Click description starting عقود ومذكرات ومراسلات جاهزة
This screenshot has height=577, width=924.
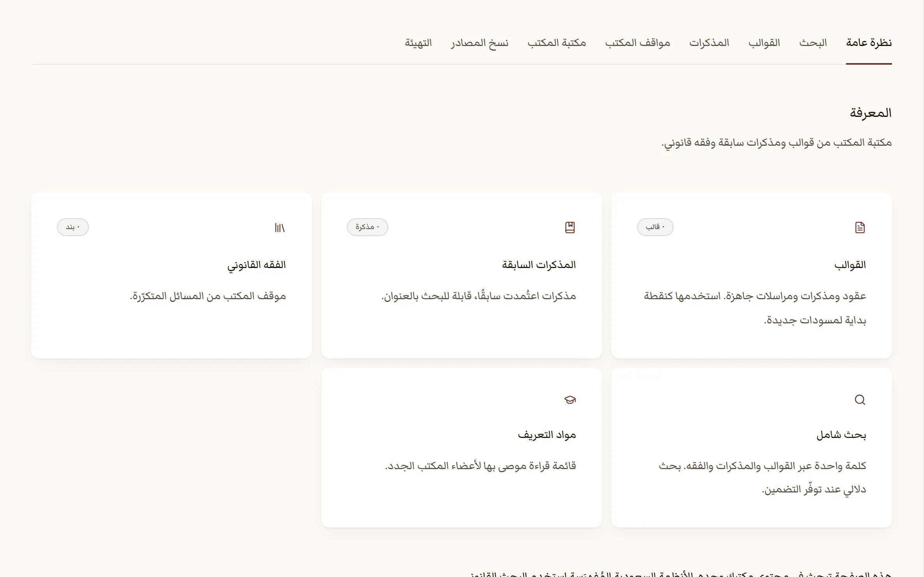pyautogui.click(x=755, y=308)
